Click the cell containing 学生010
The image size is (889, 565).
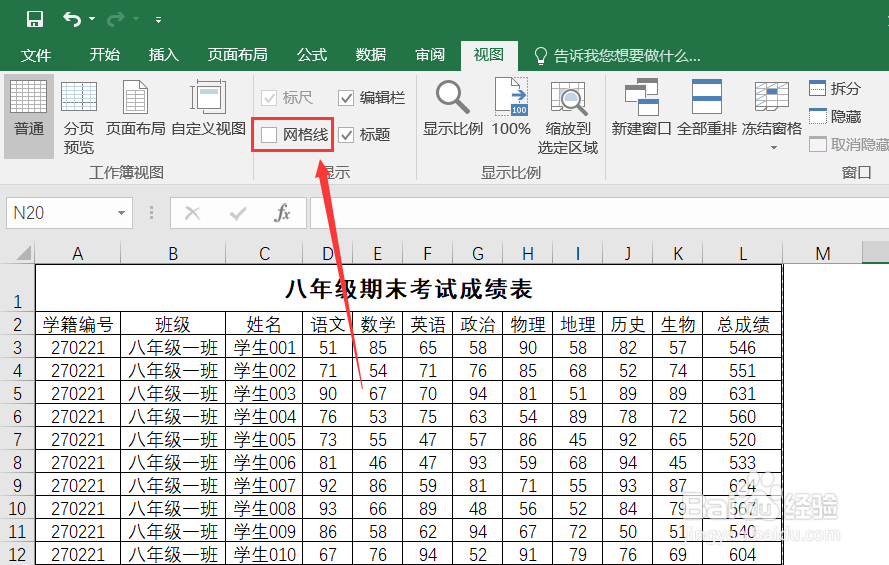264,554
